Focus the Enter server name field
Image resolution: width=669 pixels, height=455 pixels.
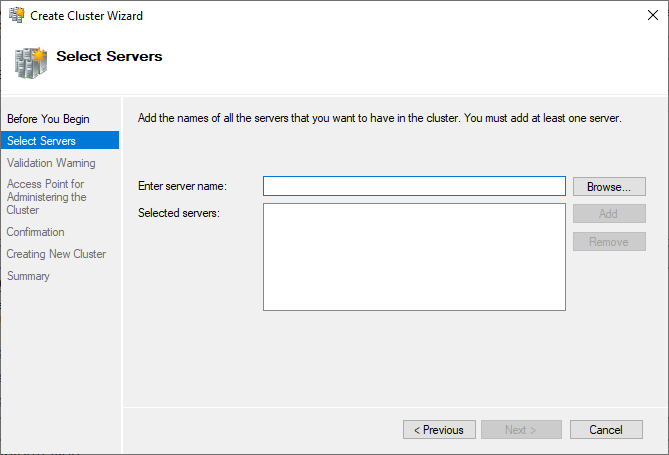point(414,186)
